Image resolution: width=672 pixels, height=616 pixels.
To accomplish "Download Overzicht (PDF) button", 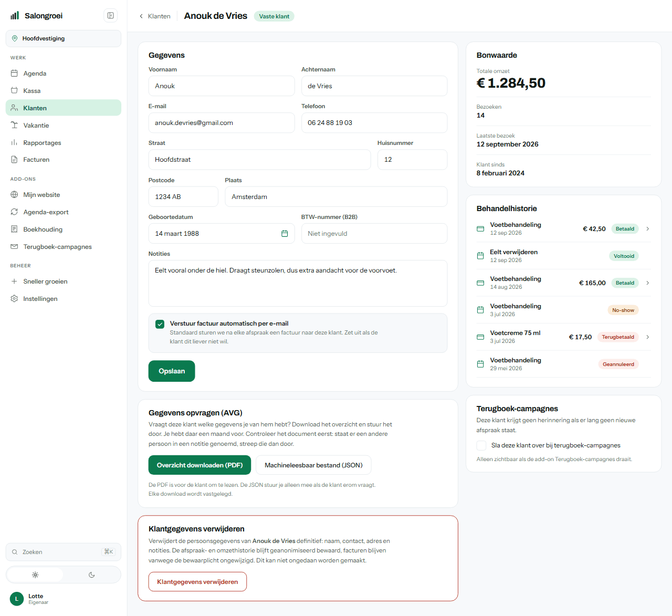I will coord(199,465).
